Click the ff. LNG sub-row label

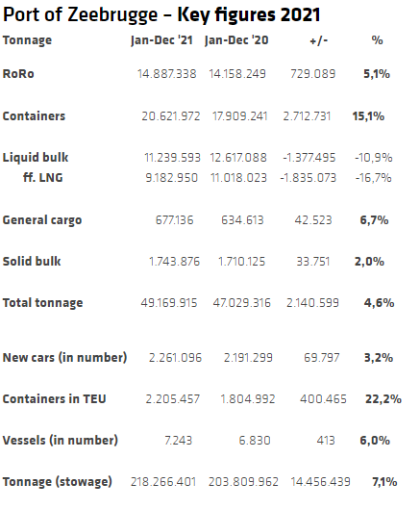[43, 178]
